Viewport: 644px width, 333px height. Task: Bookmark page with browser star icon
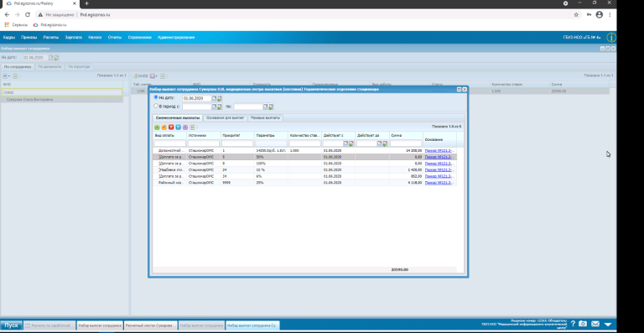[x=576, y=15]
